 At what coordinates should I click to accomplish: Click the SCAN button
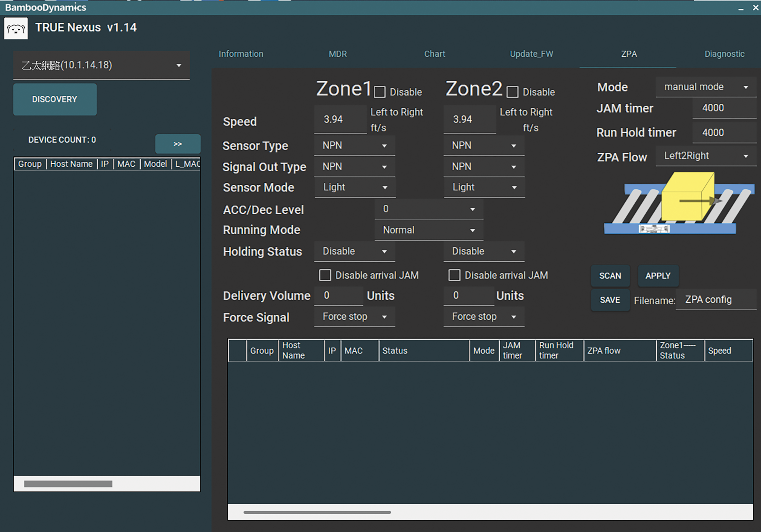(610, 276)
